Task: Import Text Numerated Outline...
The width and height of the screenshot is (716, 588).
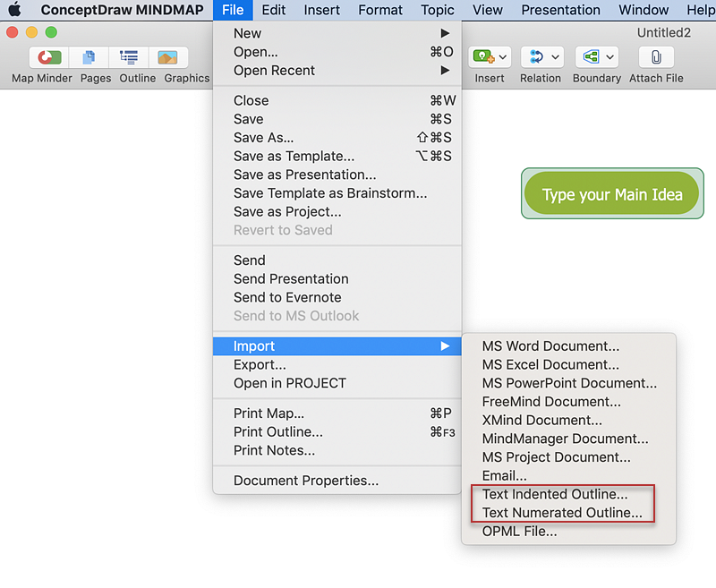Action: [x=568, y=513]
